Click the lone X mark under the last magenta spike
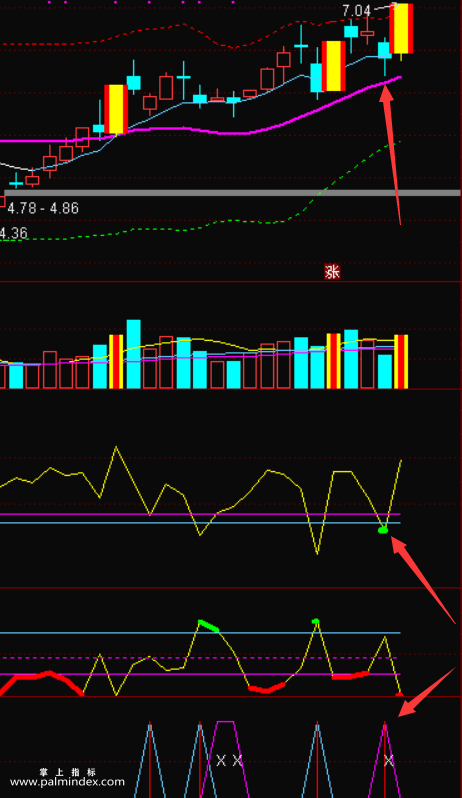Viewport: 462px width, 798px height. [389, 761]
